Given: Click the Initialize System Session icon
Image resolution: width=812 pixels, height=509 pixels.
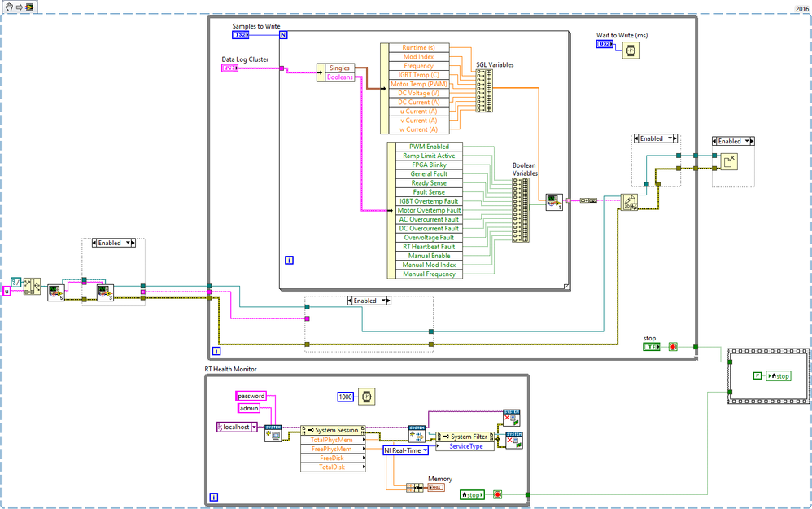Looking at the screenshot, I should [273, 433].
